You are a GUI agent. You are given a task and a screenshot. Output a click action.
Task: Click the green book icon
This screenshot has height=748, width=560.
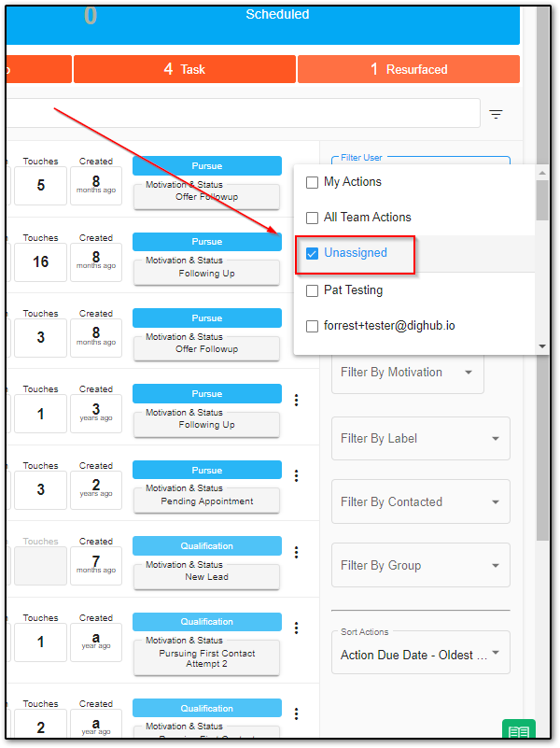(519, 730)
